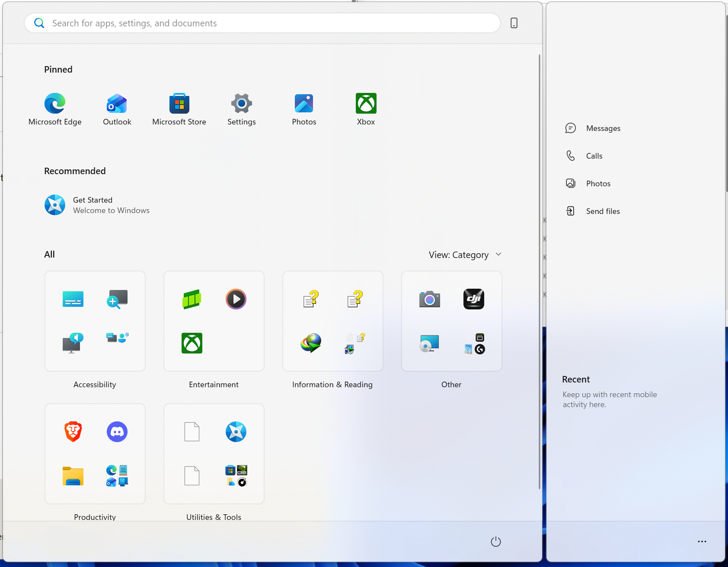Open Magnifier in Accessibility category
728x567 pixels.
pyautogui.click(x=117, y=299)
